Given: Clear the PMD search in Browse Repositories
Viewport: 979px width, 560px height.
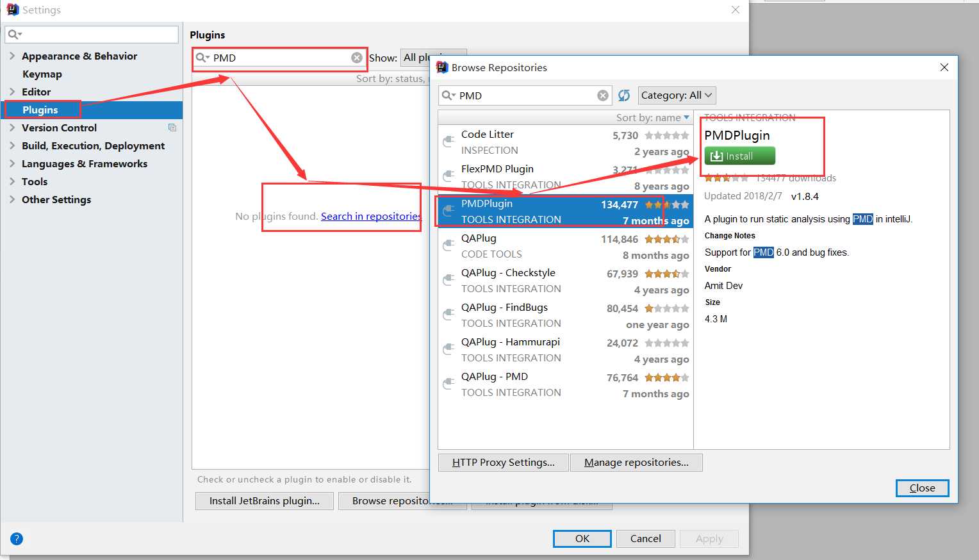Looking at the screenshot, I should [x=603, y=95].
